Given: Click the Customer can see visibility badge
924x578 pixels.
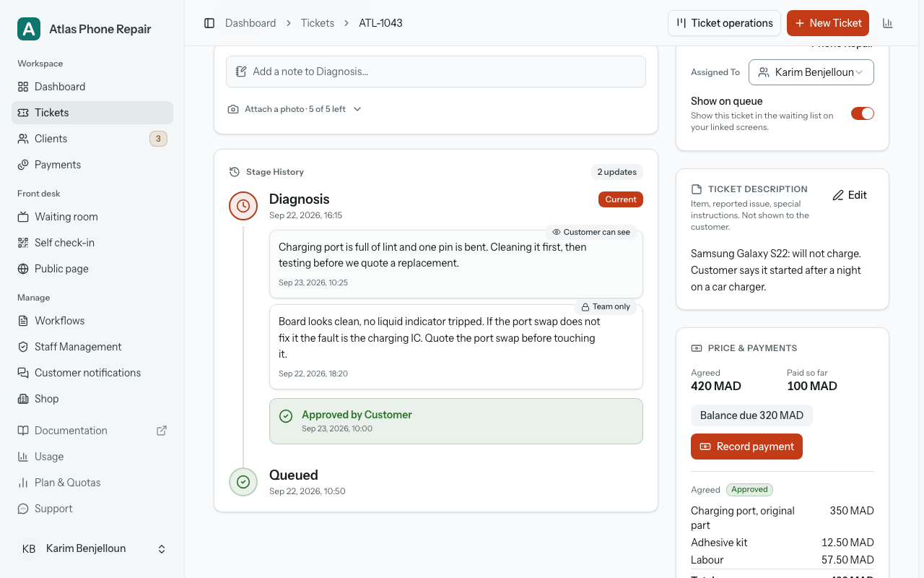Looking at the screenshot, I should [591, 232].
